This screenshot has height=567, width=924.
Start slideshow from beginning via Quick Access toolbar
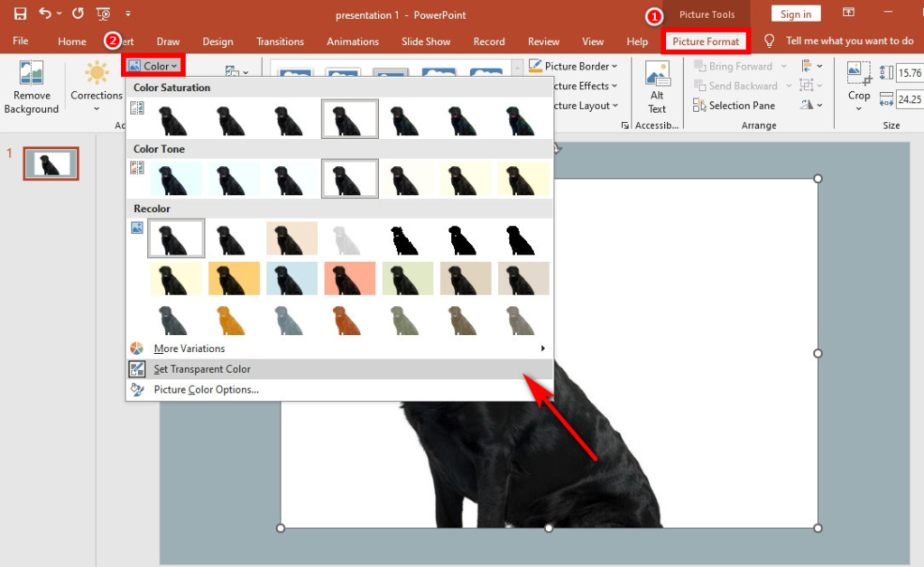[103, 14]
